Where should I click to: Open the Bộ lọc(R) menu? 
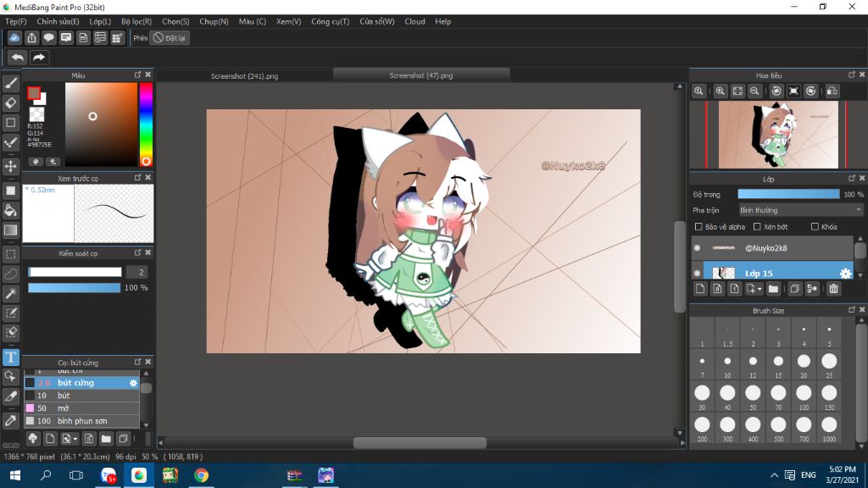[x=136, y=21]
